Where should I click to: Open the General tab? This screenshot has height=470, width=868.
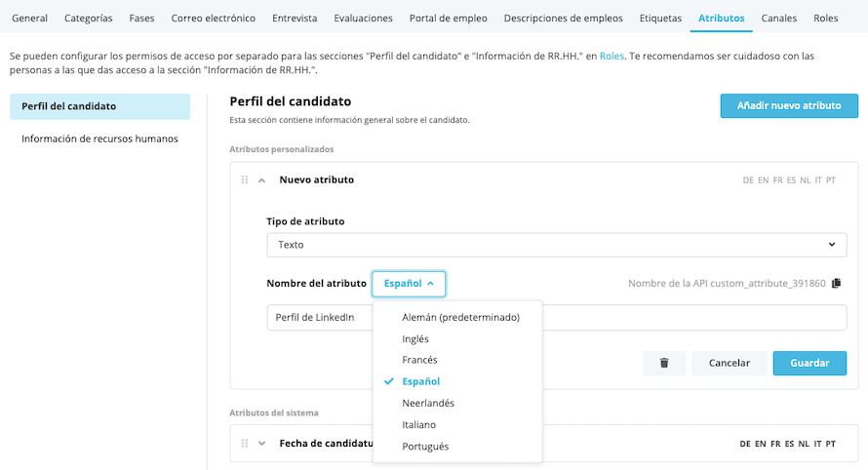pos(29,19)
